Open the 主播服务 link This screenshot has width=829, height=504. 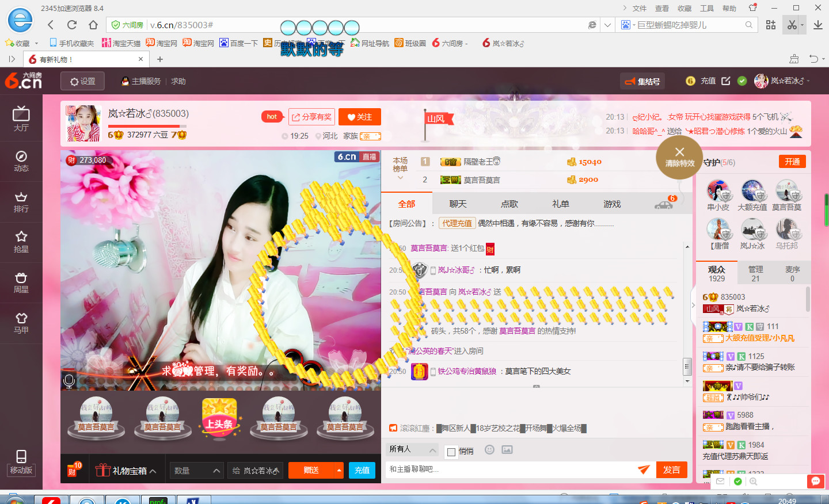pyautogui.click(x=141, y=81)
